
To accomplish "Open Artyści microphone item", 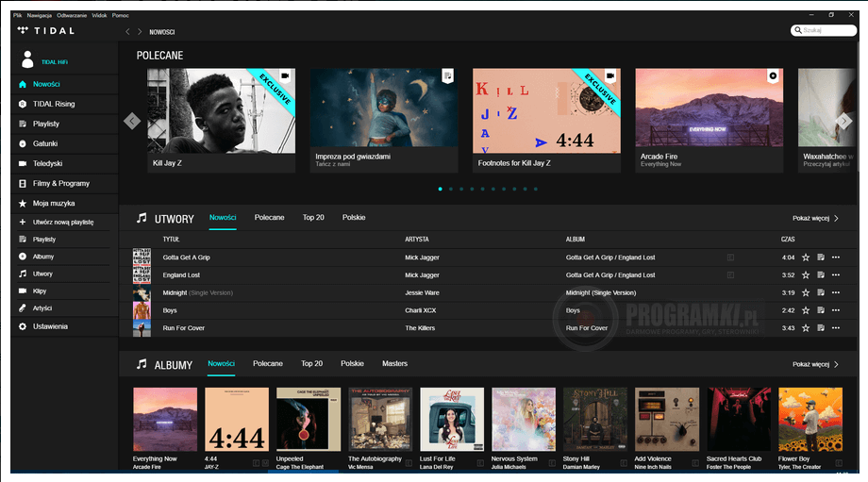I will click(23, 308).
